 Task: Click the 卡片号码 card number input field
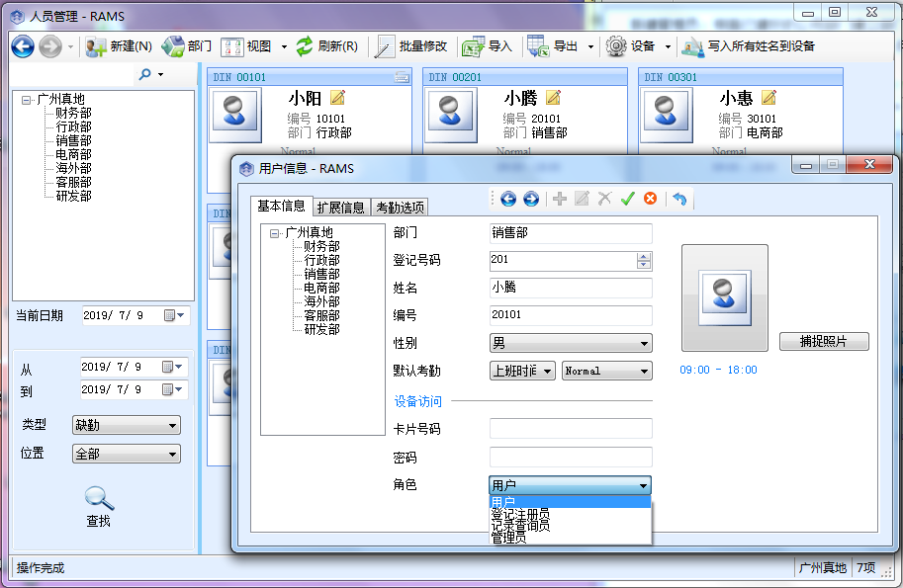click(571, 429)
